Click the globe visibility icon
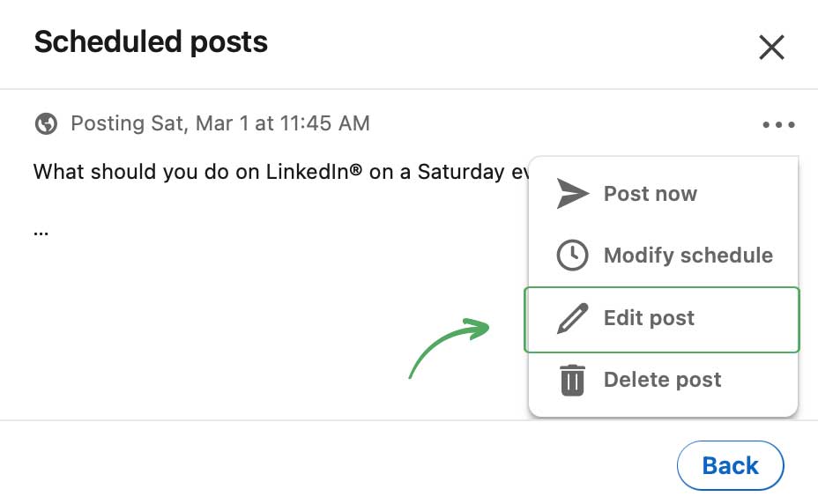 [46, 123]
